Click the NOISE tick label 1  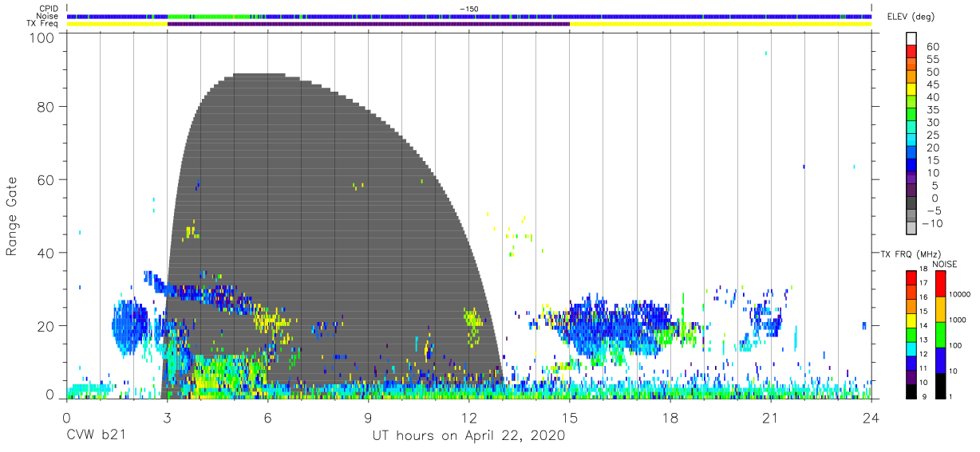coord(950,396)
